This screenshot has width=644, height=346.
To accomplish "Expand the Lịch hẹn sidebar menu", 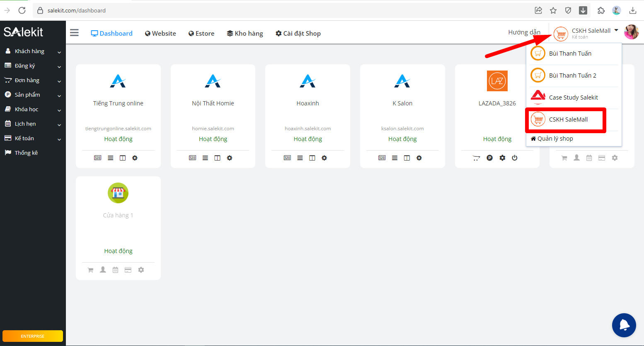I will [x=33, y=124].
